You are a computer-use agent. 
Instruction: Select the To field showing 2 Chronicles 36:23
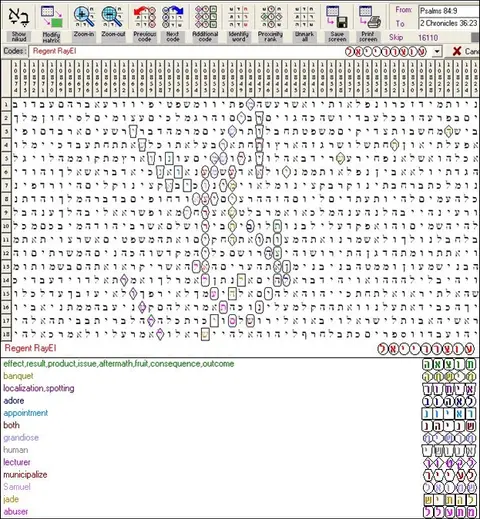click(x=449, y=23)
